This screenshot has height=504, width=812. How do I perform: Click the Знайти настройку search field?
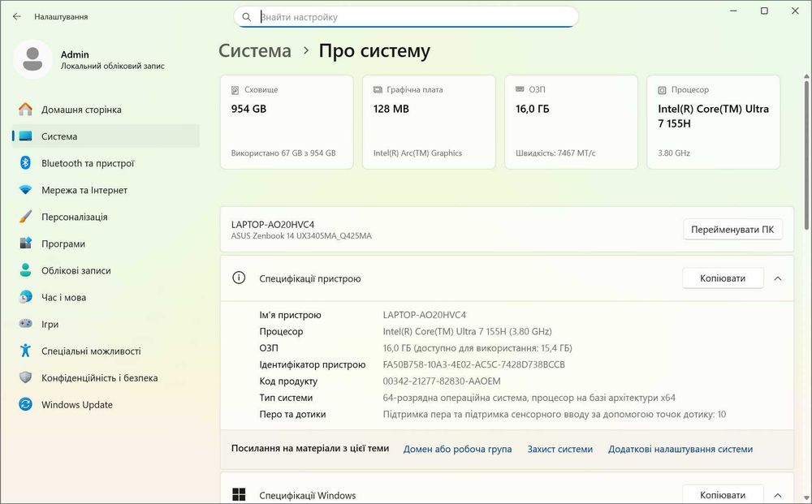(414, 16)
